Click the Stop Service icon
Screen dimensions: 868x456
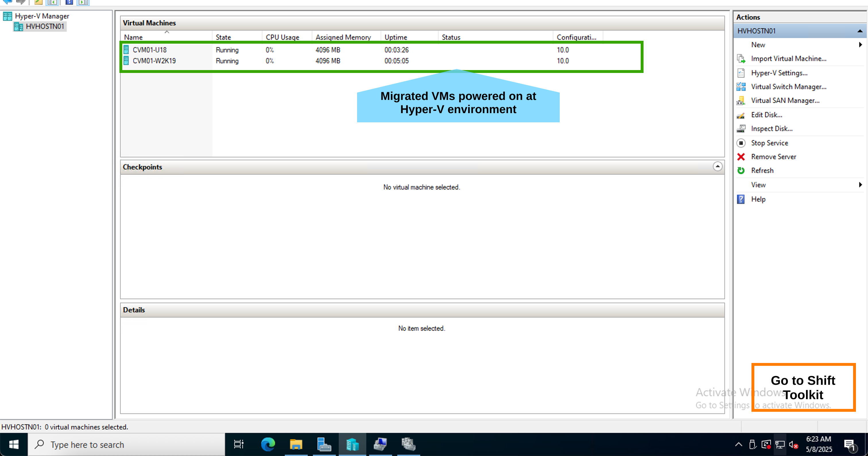[x=741, y=143]
